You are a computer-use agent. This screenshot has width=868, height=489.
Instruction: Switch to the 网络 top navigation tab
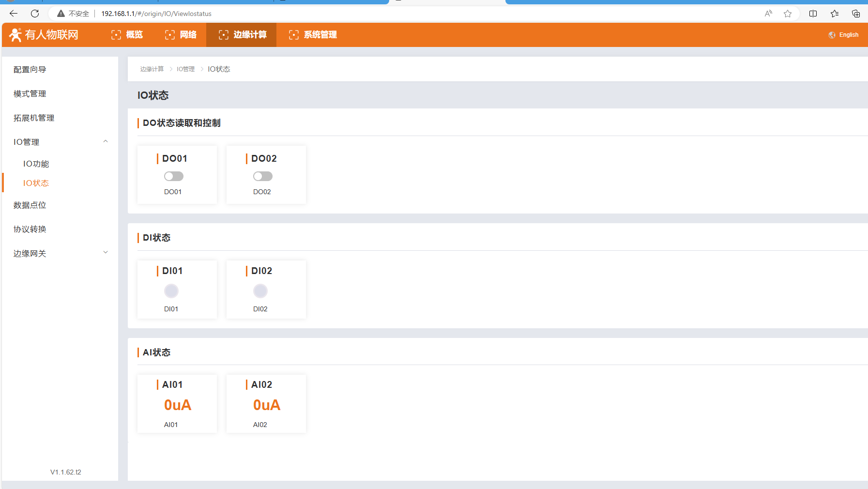[181, 35]
